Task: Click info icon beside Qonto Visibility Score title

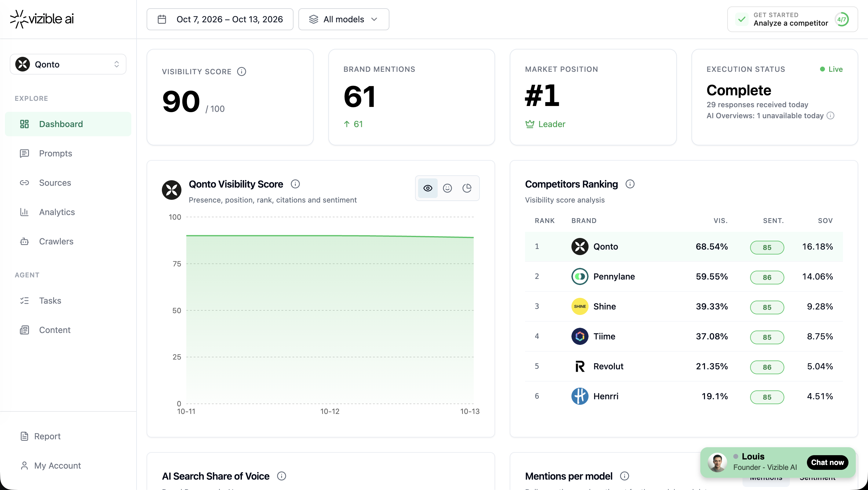Action: [295, 184]
